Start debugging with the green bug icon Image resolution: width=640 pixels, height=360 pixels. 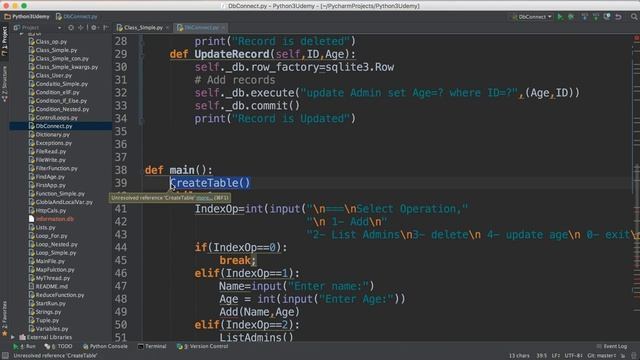click(571, 17)
